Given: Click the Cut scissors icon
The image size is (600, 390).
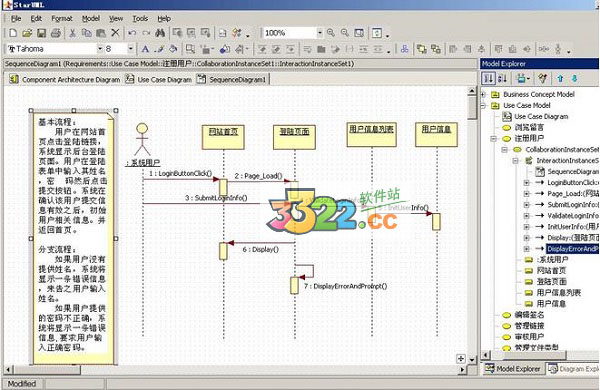Looking at the screenshot, I should [x=72, y=33].
